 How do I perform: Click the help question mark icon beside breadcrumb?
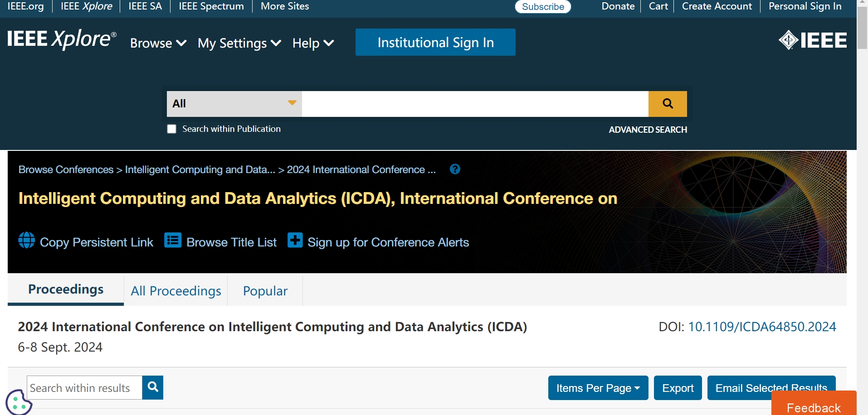pos(455,169)
